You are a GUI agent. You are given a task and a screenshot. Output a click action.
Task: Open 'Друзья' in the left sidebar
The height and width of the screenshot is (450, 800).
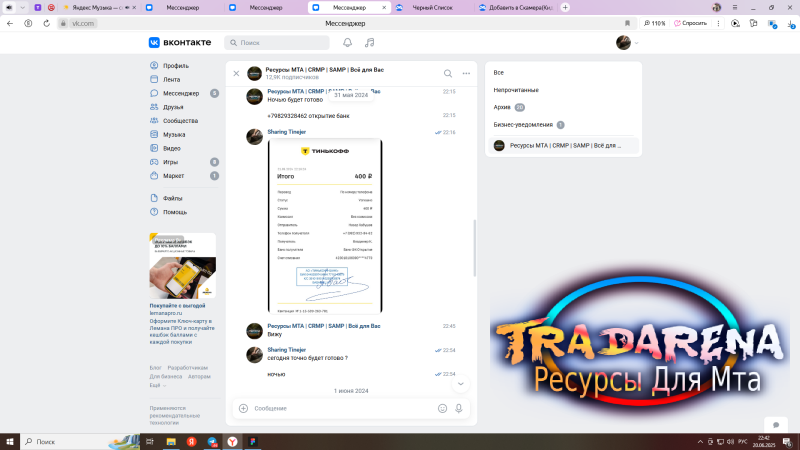pyautogui.click(x=173, y=106)
